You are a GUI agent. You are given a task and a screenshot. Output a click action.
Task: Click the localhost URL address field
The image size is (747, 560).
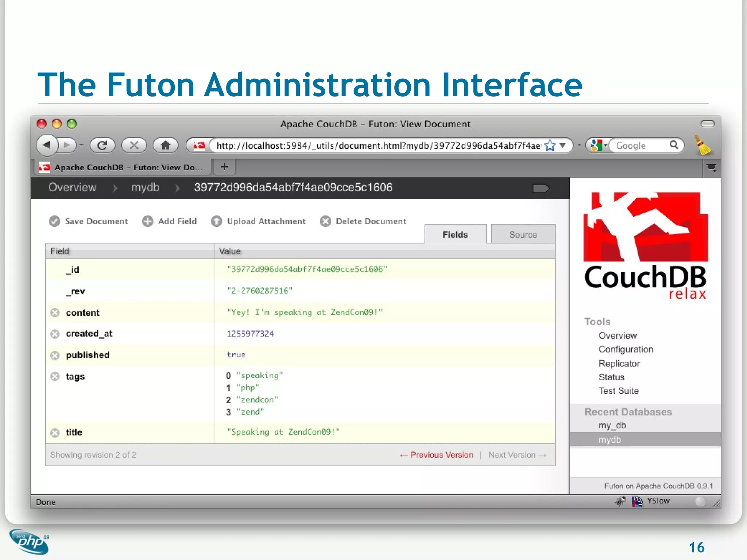point(378,146)
